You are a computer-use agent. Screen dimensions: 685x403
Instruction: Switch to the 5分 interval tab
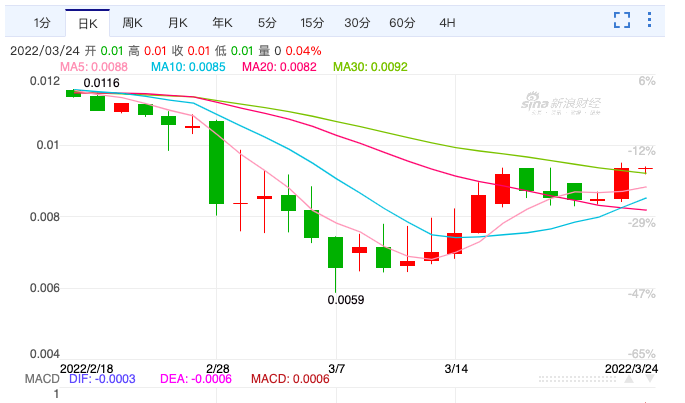[x=267, y=22]
